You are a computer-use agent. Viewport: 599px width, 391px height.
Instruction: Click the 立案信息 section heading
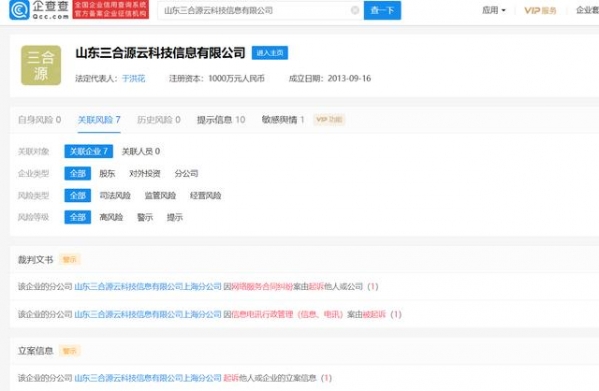[36, 351]
